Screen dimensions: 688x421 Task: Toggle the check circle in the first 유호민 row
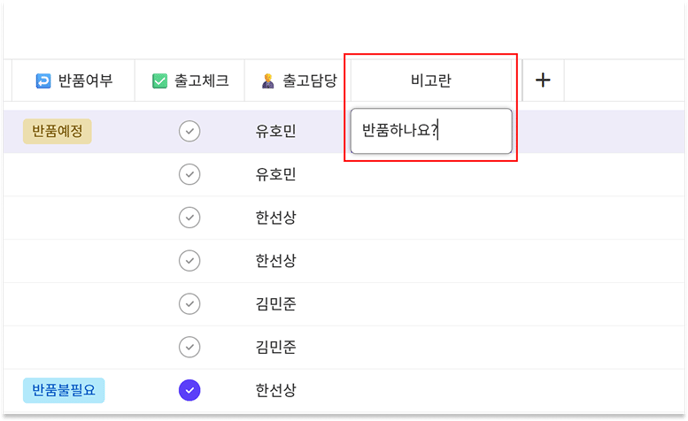pyautogui.click(x=190, y=131)
